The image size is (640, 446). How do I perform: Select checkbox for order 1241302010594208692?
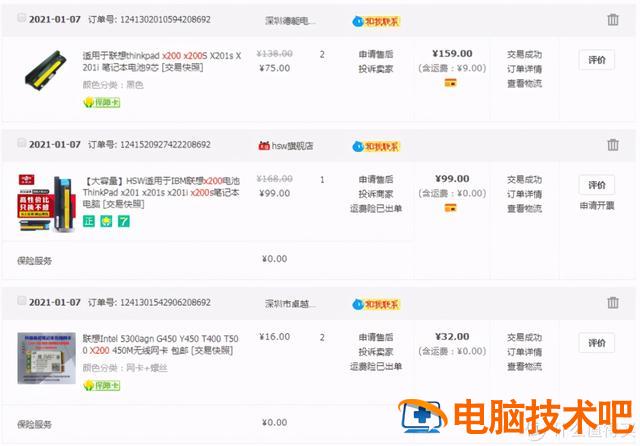click(x=22, y=18)
